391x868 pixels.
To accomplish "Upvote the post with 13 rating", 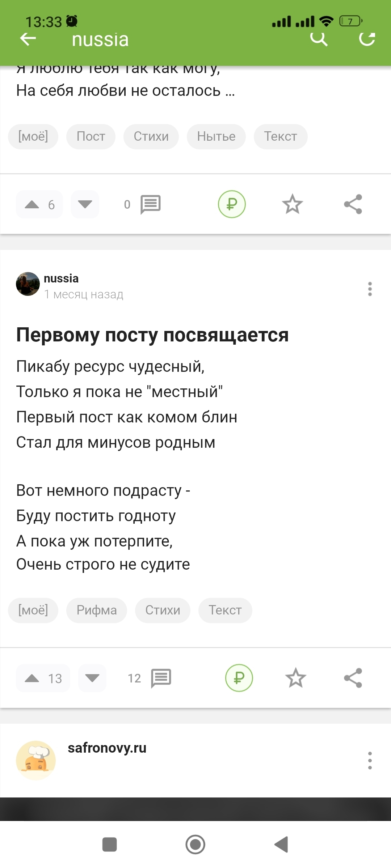I will coord(32,678).
